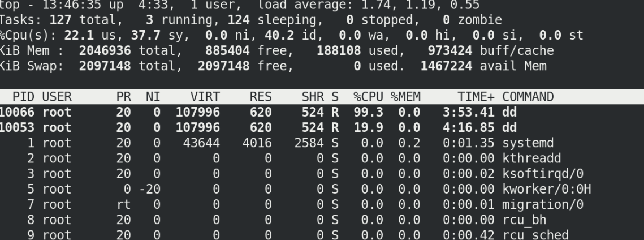Click systemd's 43644 VIRT value

click(201, 143)
